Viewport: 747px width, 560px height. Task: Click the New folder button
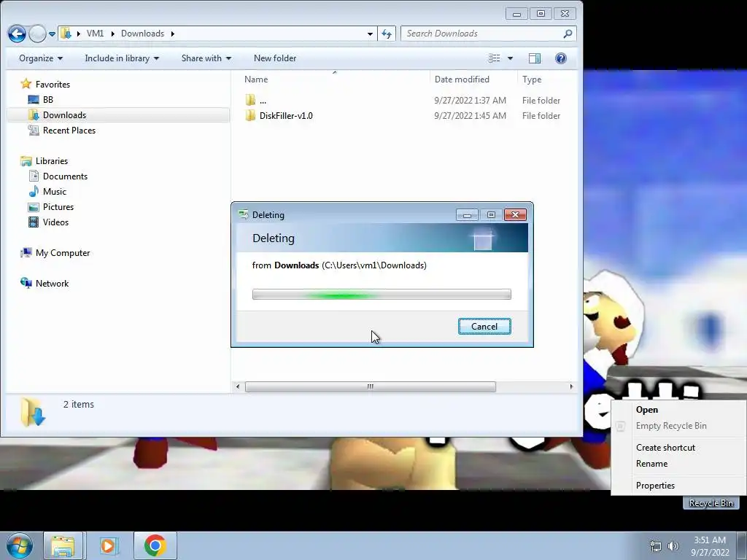coord(275,58)
